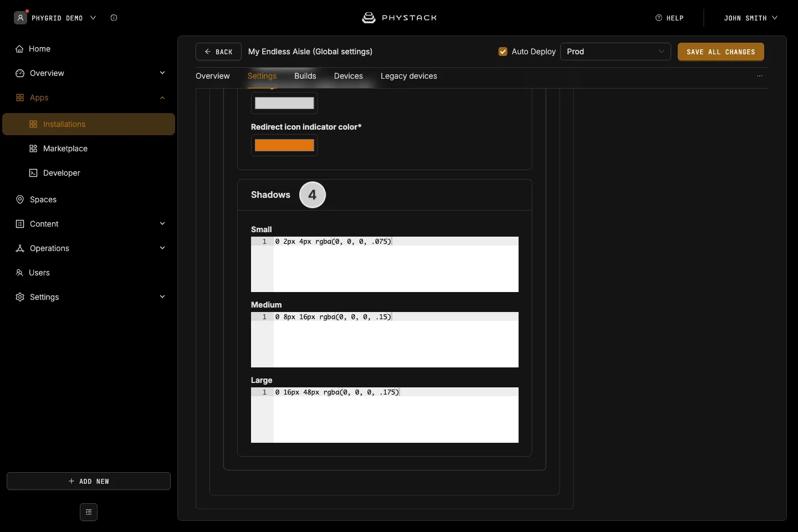Click into the Large shadow code editor
The image size is (798, 532).
click(385, 415)
